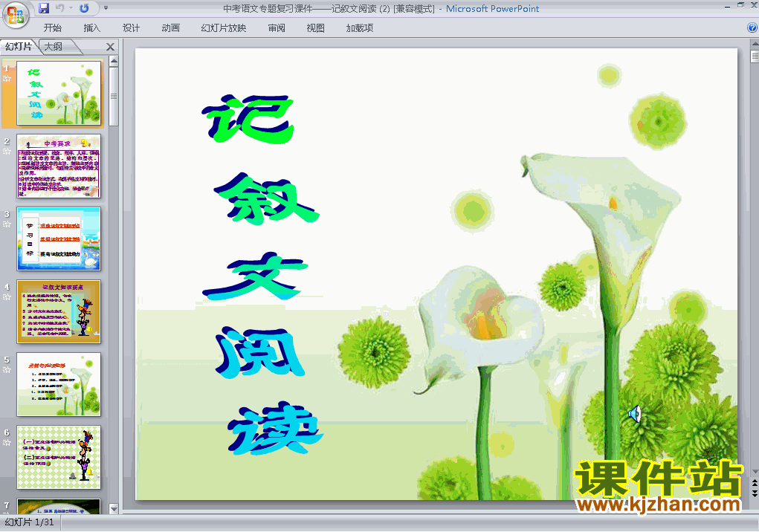The height and width of the screenshot is (532, 759).
Task: Select slide 6 thumbnail with checkered background
Action: (x=59, y=457)
